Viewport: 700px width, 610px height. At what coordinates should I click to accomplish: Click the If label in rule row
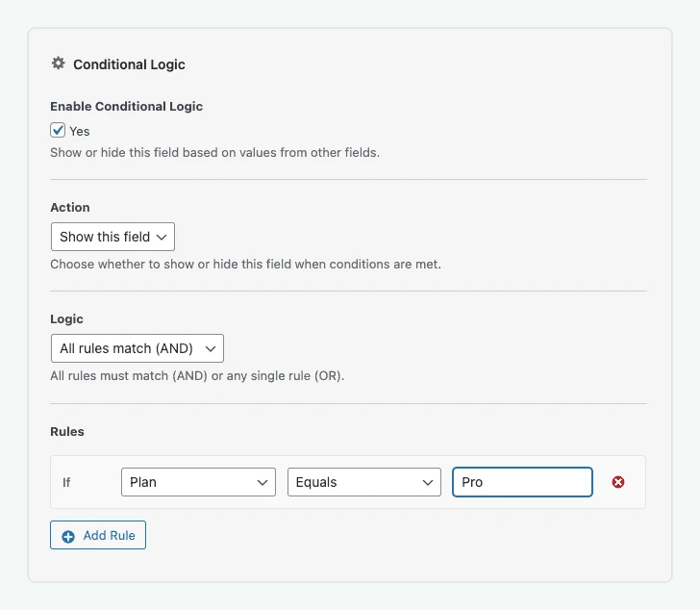[66, 482]
